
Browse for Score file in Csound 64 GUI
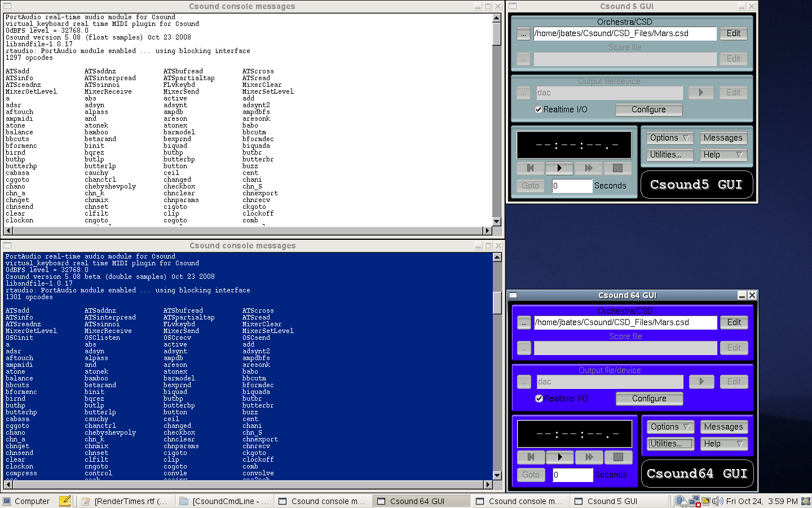click(524, 348)
